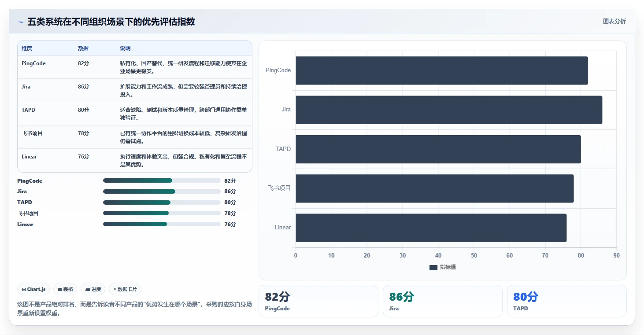Screen dimensions: 644x335
Task: Click the TAPD progress bar
Action: pos(162,202)
